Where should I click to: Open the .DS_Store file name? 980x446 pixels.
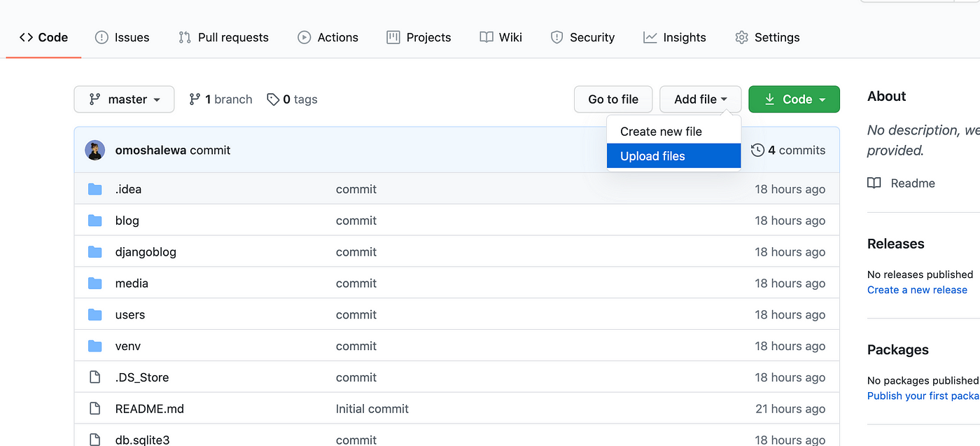tap(142, 377)
